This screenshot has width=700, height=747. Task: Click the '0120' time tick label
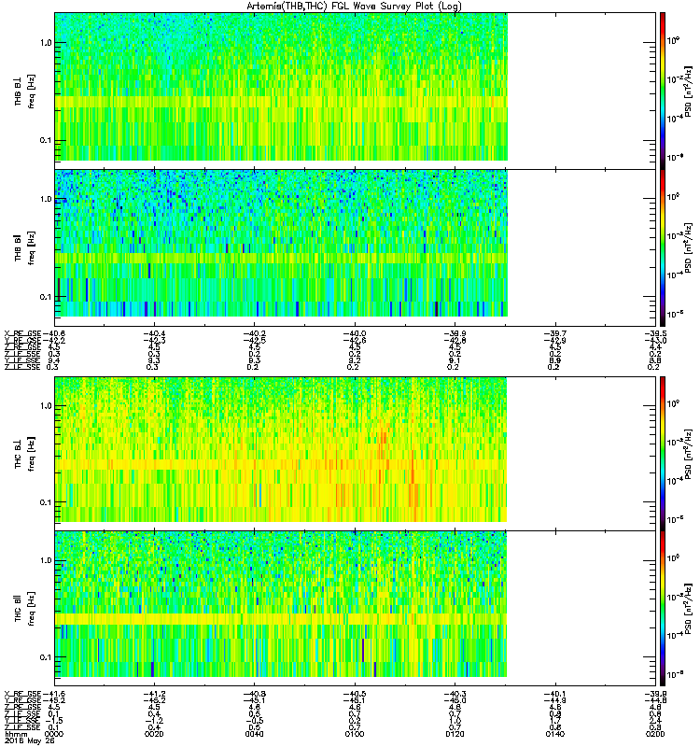(x=455, y=734)
